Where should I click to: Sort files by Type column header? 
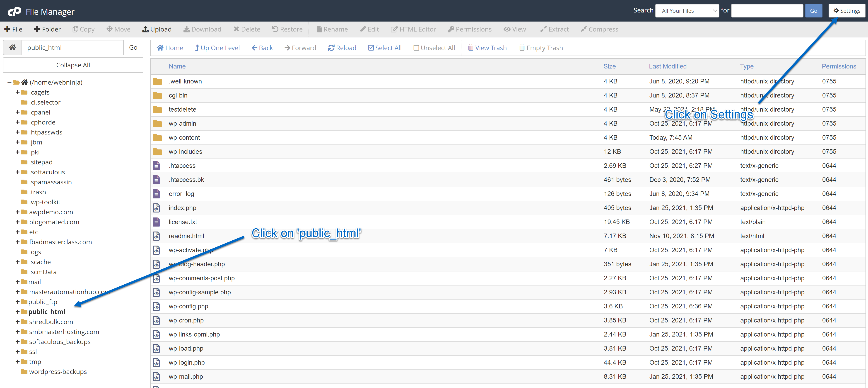tap(746, 66)
